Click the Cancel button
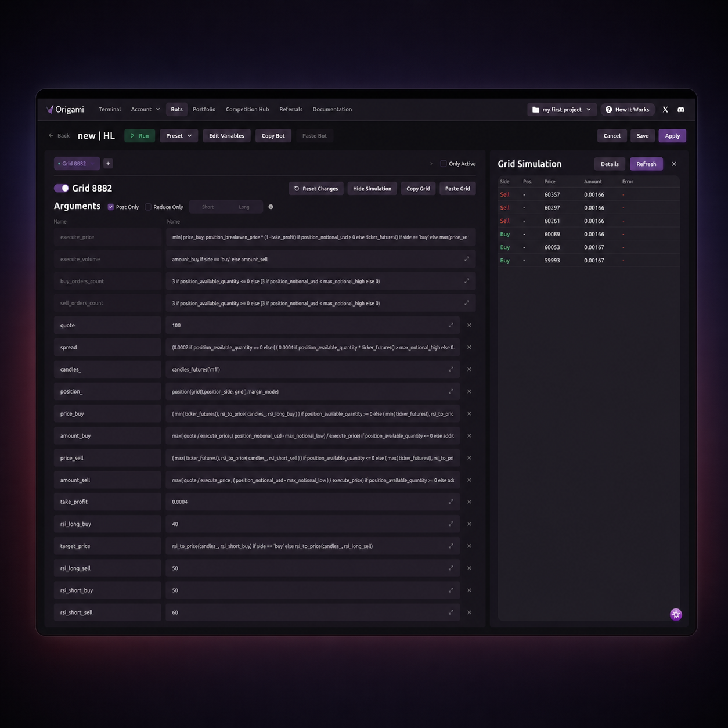This screenshot has width=728, height=728. [612, 136]
